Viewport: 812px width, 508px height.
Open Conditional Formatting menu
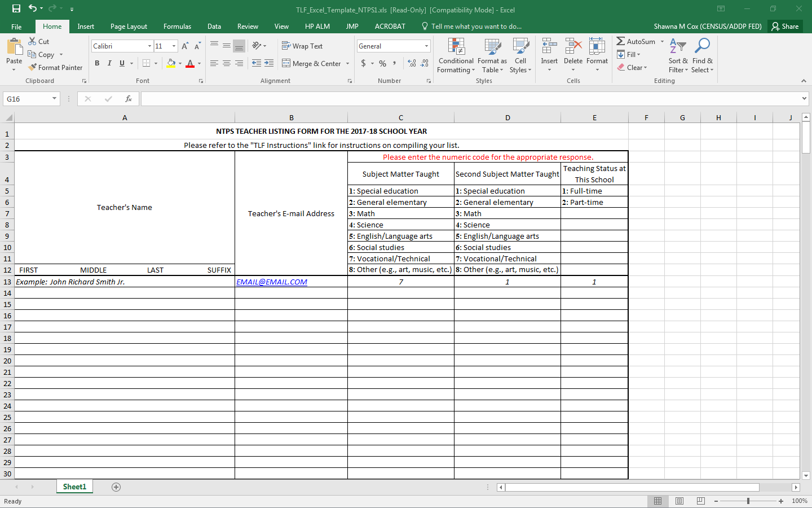pyautogui.click(x=456, y=56)
